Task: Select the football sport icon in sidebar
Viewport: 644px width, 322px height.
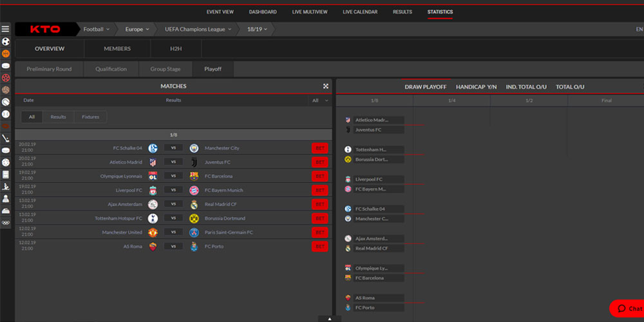Action: pyautogui.click(x=6, y=41)
